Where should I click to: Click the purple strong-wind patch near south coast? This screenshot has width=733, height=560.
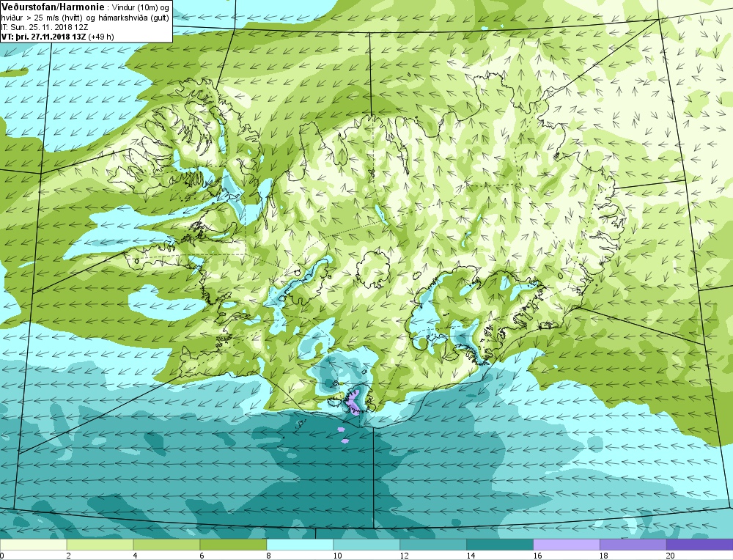(354, 402)
